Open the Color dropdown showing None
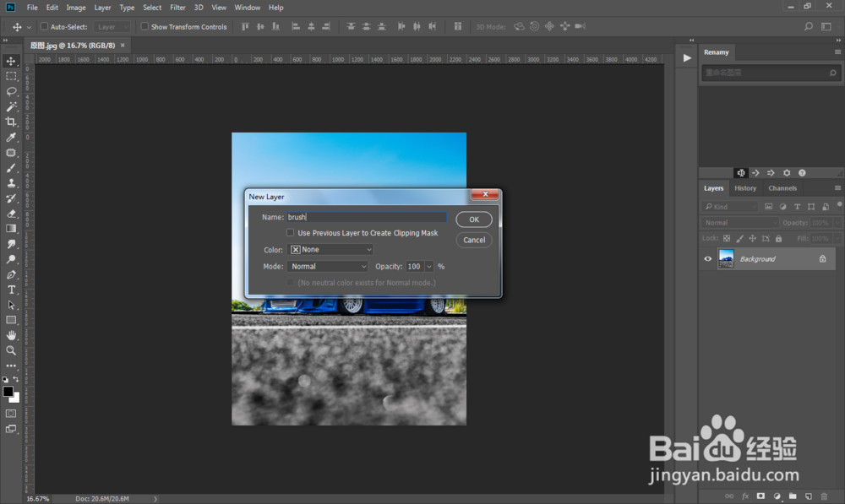The width and height of the screenshot is (845, 504). pyautogui.click(x=330, y=249)
